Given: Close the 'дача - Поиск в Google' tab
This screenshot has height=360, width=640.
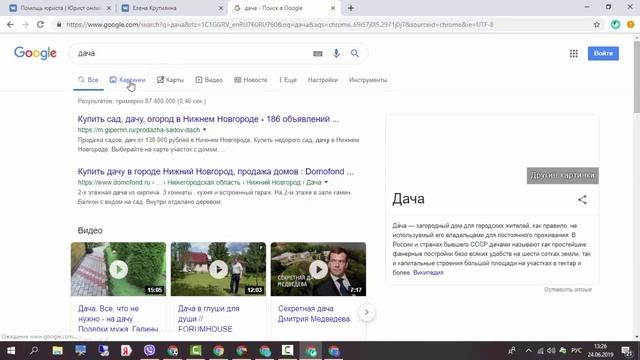Looking at the screenshot, I should point(333,8).
